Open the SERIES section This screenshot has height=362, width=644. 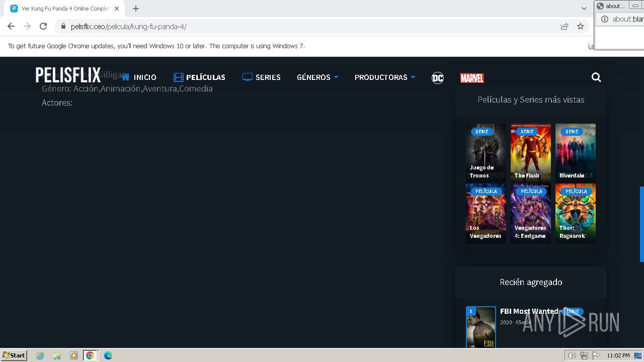(x=268, y=77)
